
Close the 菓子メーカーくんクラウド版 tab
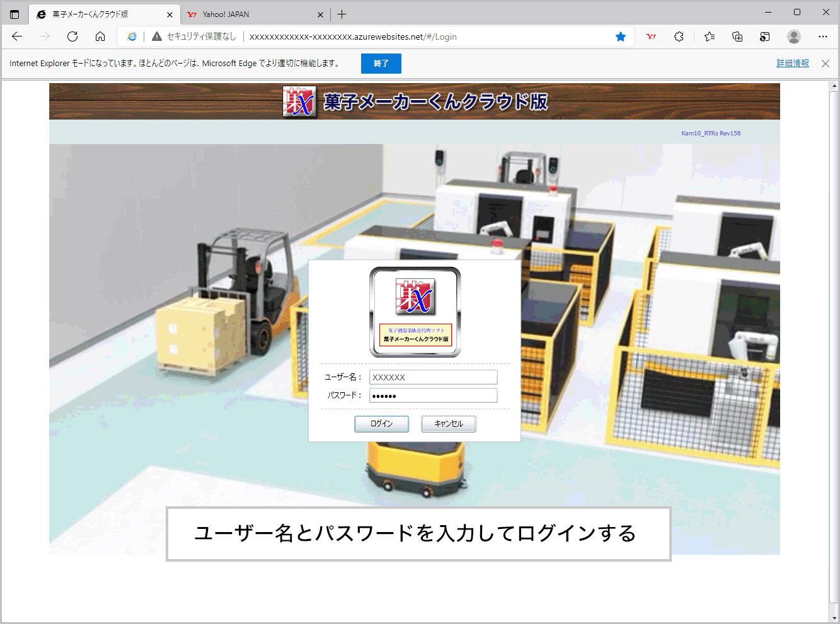point(170,14)
